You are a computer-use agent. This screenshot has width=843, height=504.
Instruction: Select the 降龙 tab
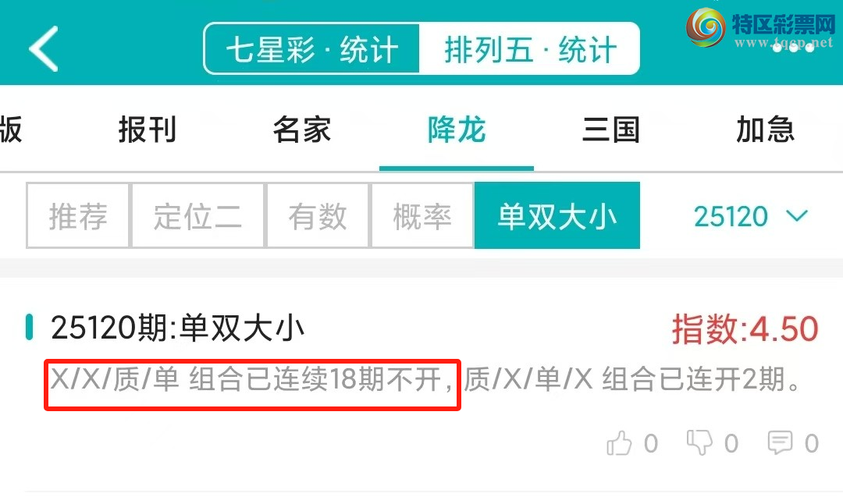tap(457, 130)
